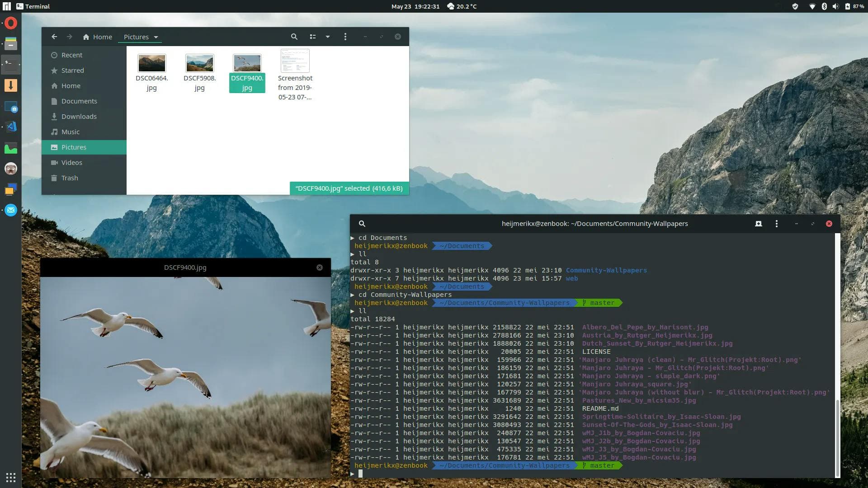Image resolution: width=868 pixels, height=488 pixels.
Task: Click LICENSE filename in terminal listing
Action: pyautogui.click(x=596, y=352)
